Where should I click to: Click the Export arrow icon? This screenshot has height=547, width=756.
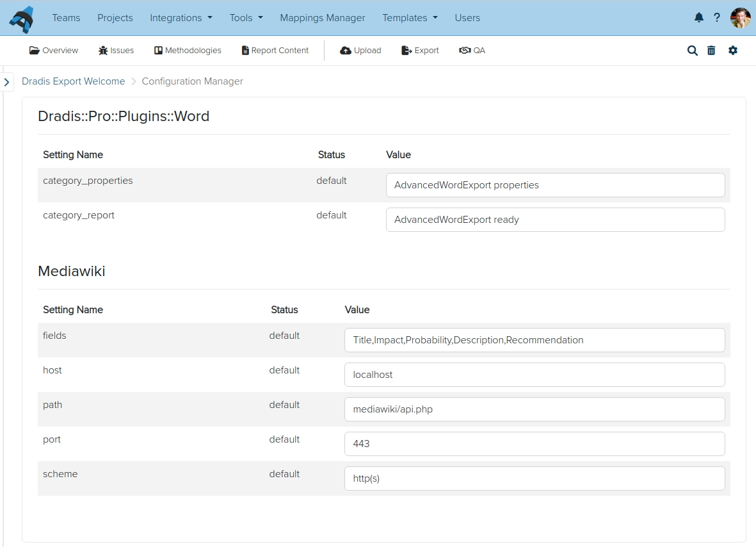[406, 50]
